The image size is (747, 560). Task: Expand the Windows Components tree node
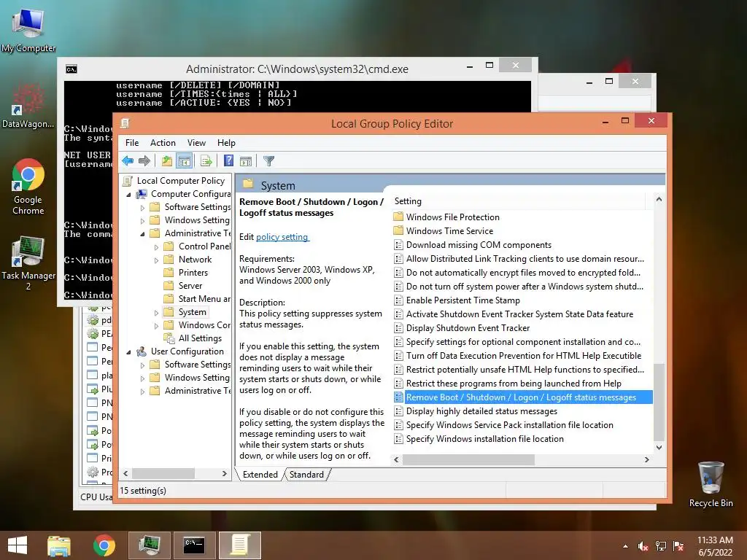coord(156,326)
